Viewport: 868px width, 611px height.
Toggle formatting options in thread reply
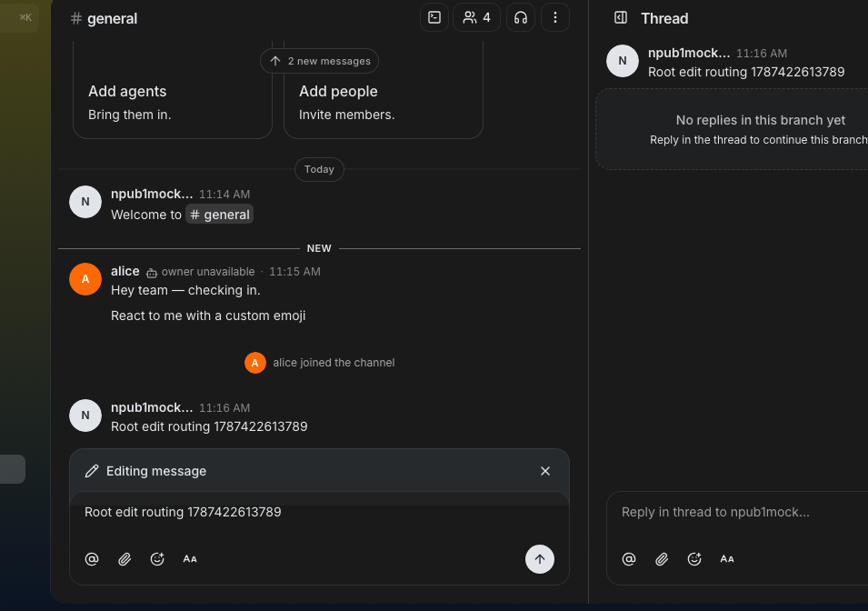pyautogui.click(x=727, y=559)
